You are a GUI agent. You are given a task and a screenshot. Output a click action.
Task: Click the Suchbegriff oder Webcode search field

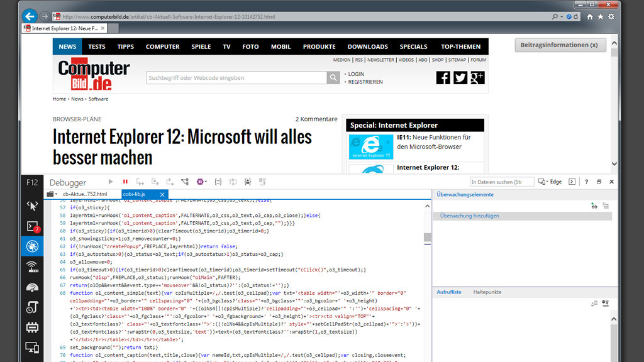click(x=236, y=77)
